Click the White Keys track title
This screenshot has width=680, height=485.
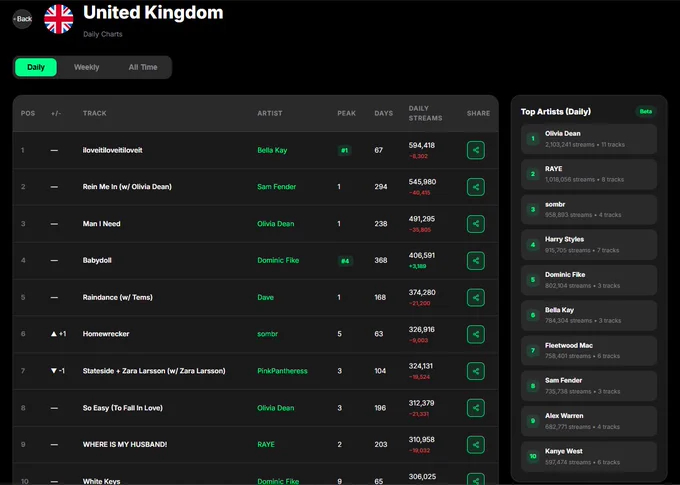point(101,481)
